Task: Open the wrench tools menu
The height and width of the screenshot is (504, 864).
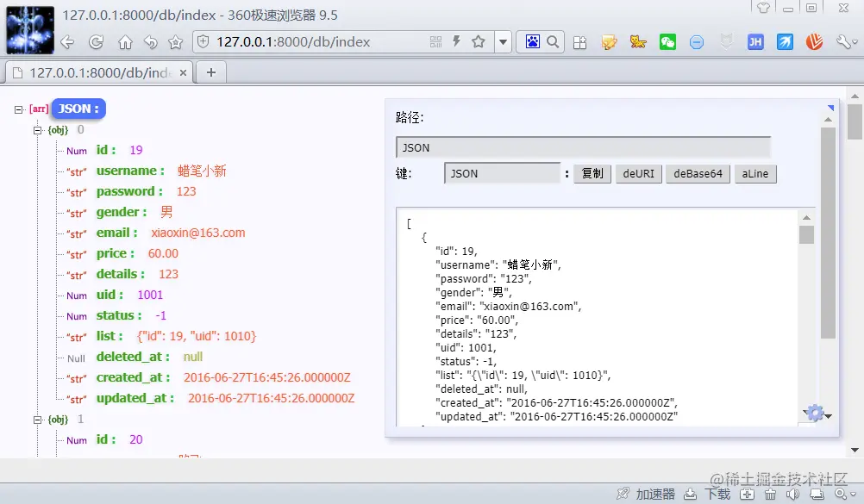Action: click(846, 42)
